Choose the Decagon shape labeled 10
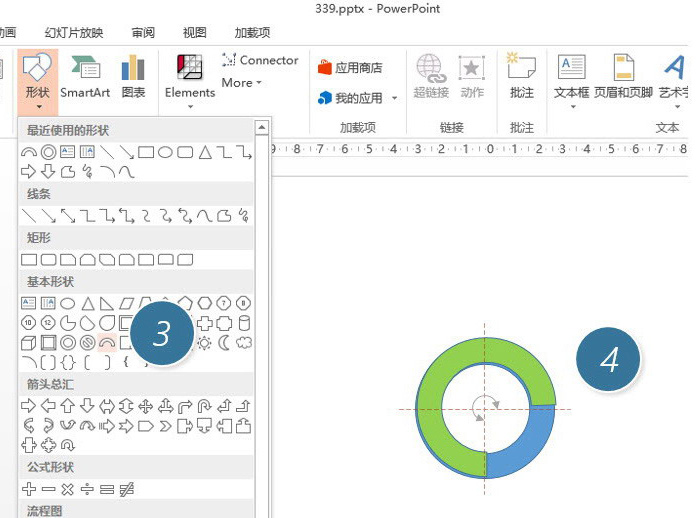The height and width of the screenshot is (518, 700). coord(29,323)
